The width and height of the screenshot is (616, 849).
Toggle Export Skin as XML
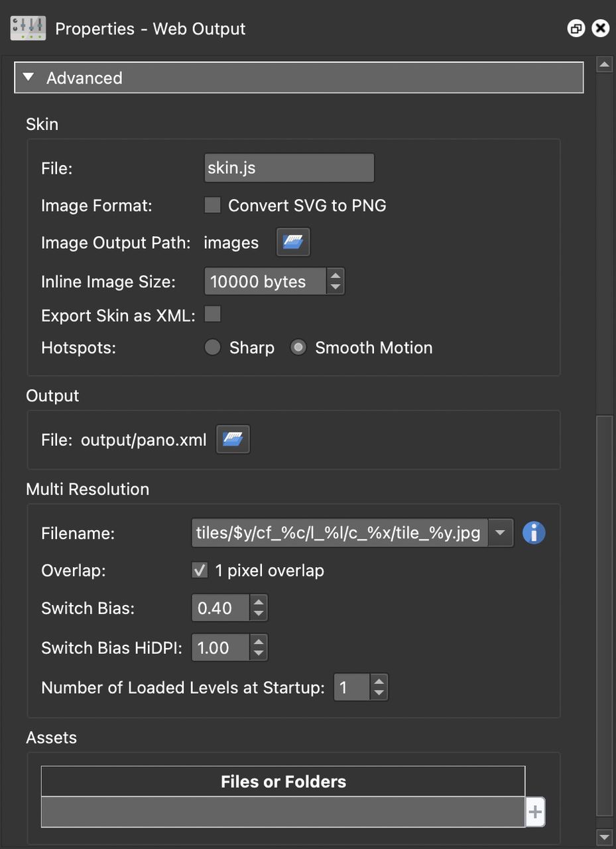(x=212, y=313)
